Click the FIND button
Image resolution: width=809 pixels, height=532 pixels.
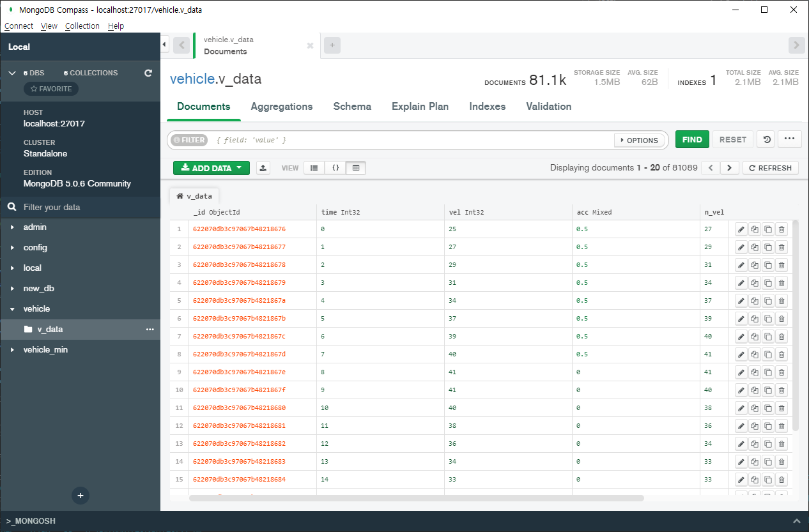click(x=692, y=139)
